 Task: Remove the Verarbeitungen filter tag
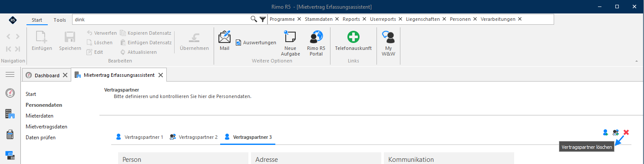(x=520, y=19)
